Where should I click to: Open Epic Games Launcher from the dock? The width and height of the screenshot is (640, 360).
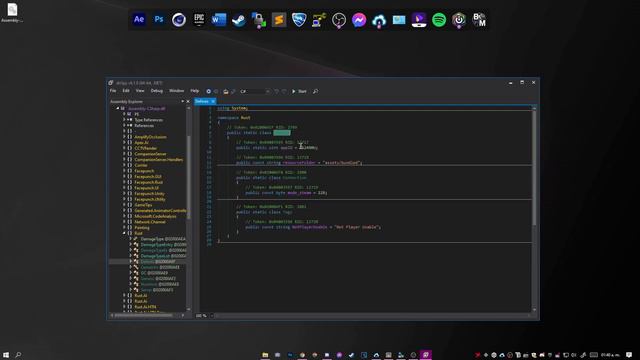199,20
